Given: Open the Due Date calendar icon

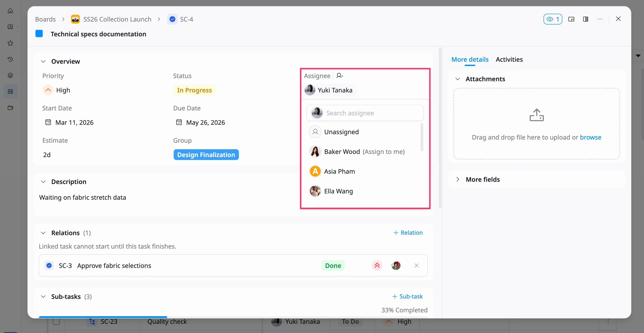Looking at the screenshot, I should (x=179, y=122).
